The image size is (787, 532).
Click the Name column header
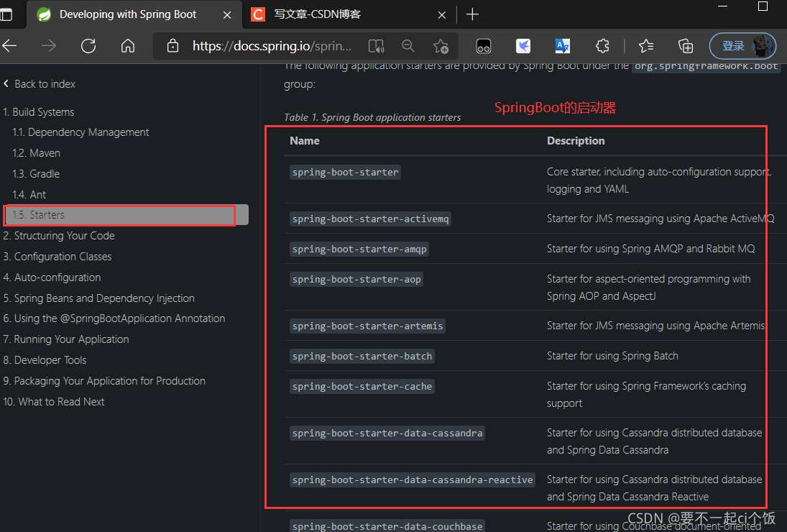pyautogui.click(x=305, y=141)
